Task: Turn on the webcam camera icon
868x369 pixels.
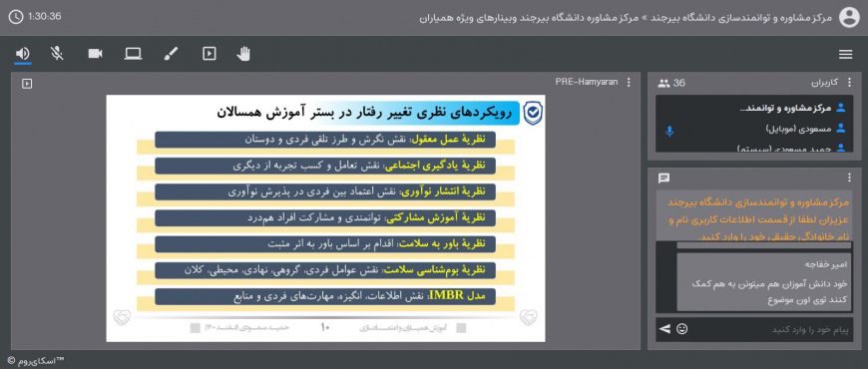Action: point(95,54)
